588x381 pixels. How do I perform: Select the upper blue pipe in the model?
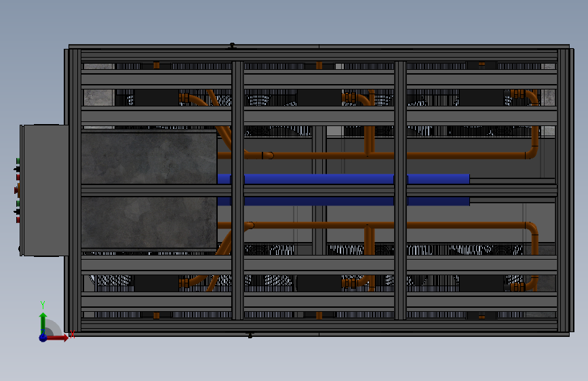coord(343,179)
